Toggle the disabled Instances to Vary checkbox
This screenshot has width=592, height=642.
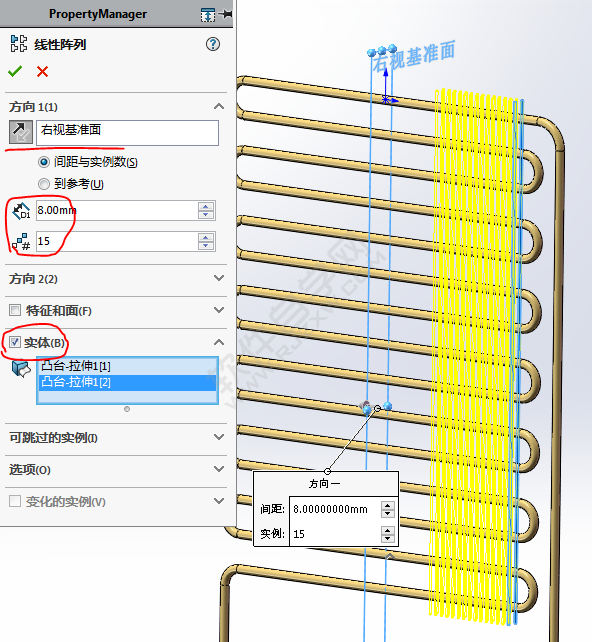pos(15,501)
